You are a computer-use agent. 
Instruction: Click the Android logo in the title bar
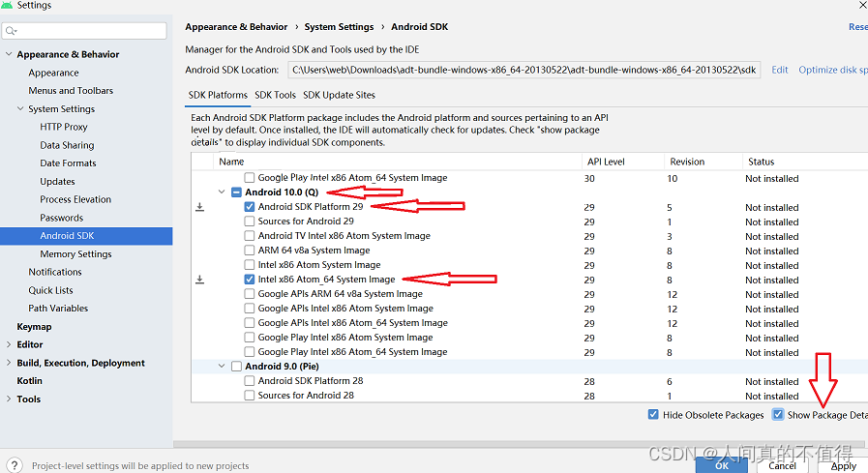point(8,6)
